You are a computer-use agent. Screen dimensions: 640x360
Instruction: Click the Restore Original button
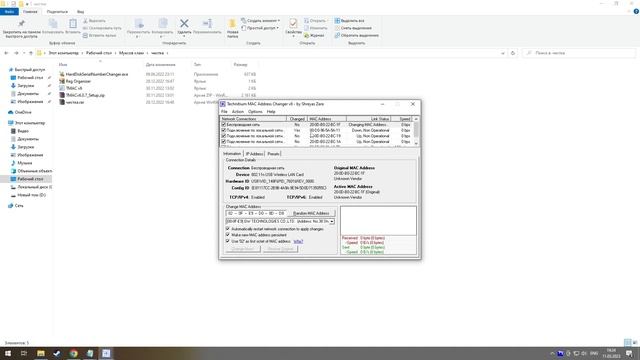click(280, 249)
